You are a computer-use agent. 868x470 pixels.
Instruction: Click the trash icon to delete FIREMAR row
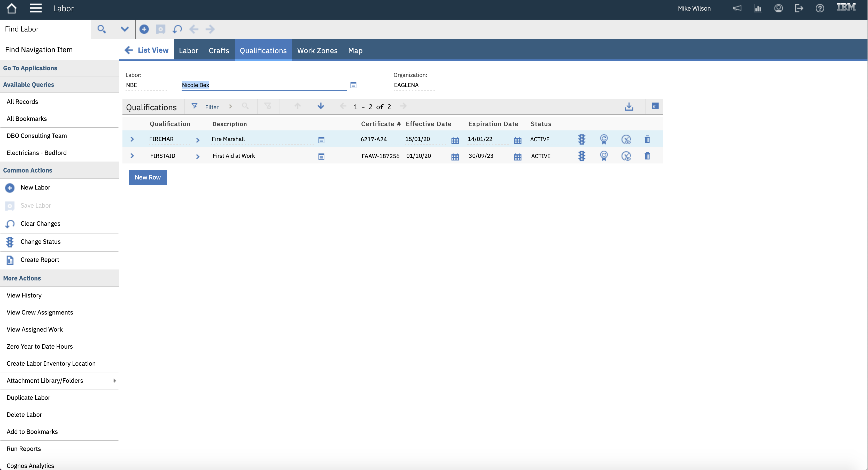tap(647, 139)
